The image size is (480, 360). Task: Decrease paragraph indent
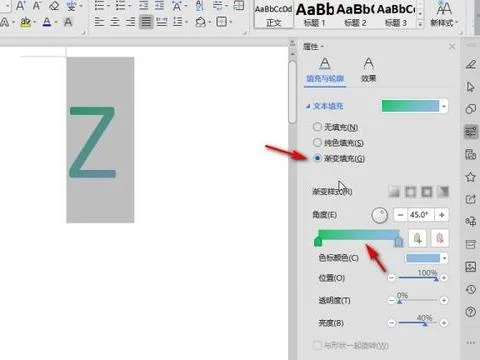[143, 5]
